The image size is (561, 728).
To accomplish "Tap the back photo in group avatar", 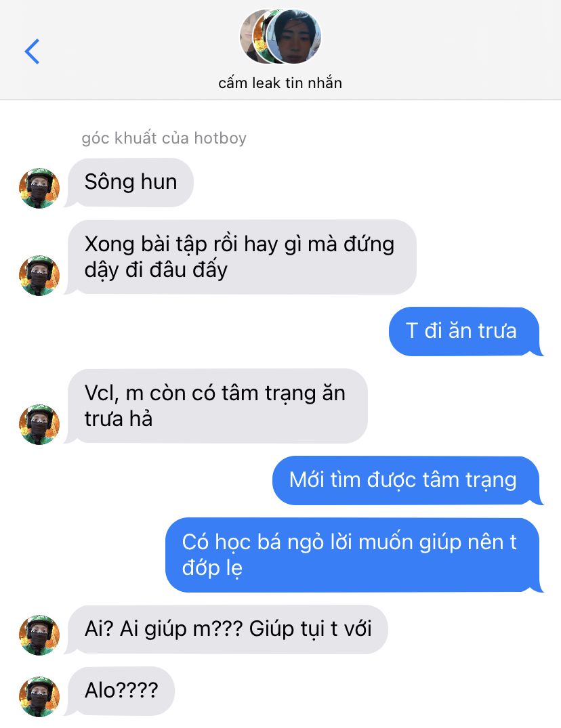I will pos(252,36).
